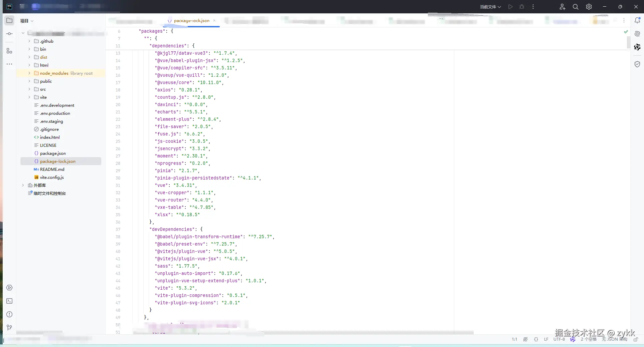The width and height of the screenshot is (644, 347).
Task: Click the 1:1 caret position indicator
Action: (514, 339)
